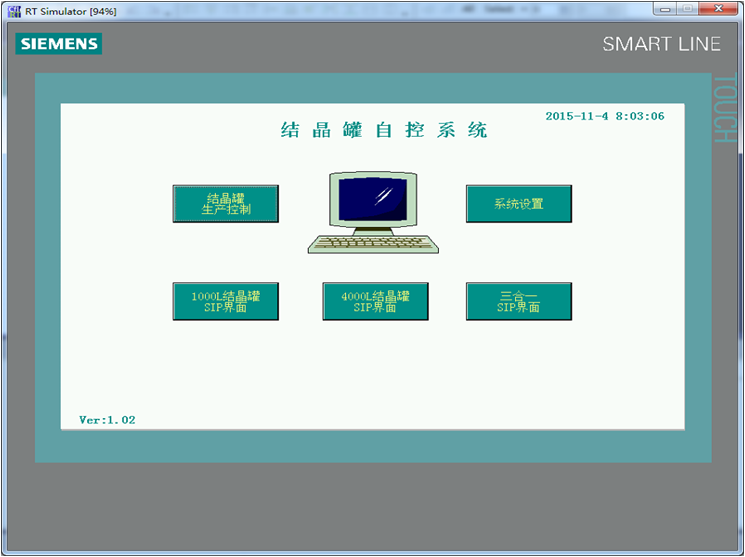Open 1000L结晶罐 SIP界面
This screenshot has width=745, height=557.
point(225,302)
